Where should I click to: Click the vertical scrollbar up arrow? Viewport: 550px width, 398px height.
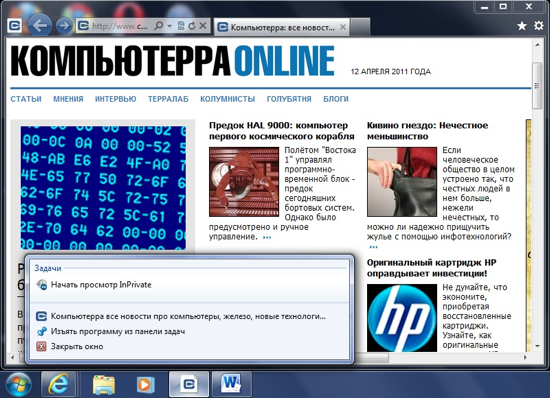[537, 45]
